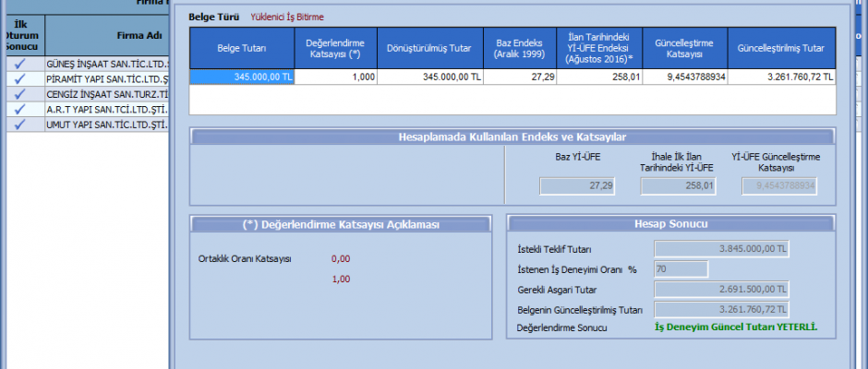Click the Gerekli Asgari Tutar field
Screen dimensions: 868x369
pos(721,289)
